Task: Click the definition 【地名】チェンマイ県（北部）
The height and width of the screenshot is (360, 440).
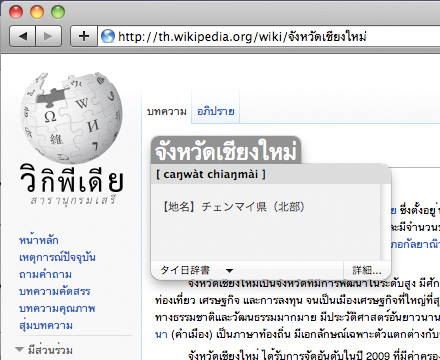Action: (233, 207)
